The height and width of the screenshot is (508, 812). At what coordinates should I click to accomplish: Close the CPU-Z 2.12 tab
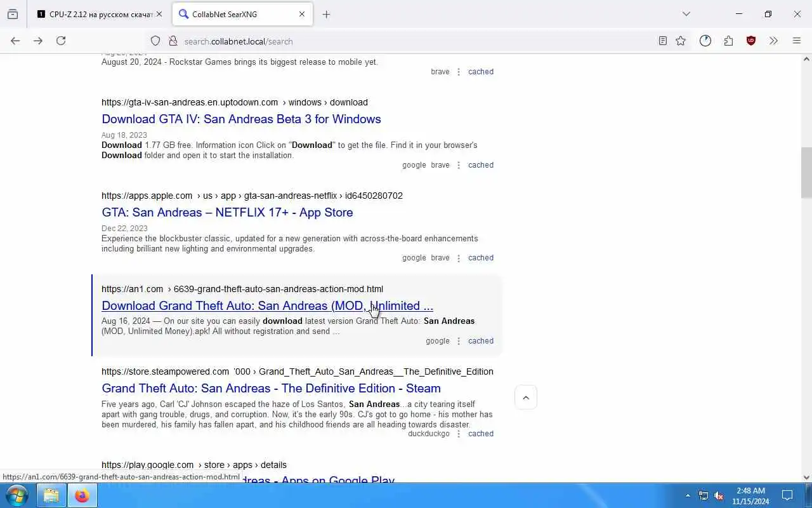coord(159,14)
